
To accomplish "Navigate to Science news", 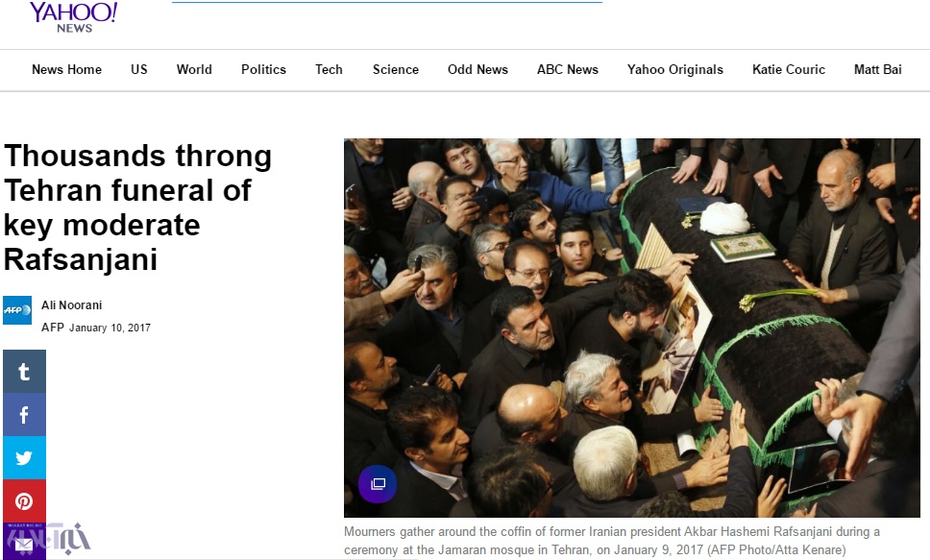I will 396,69.
